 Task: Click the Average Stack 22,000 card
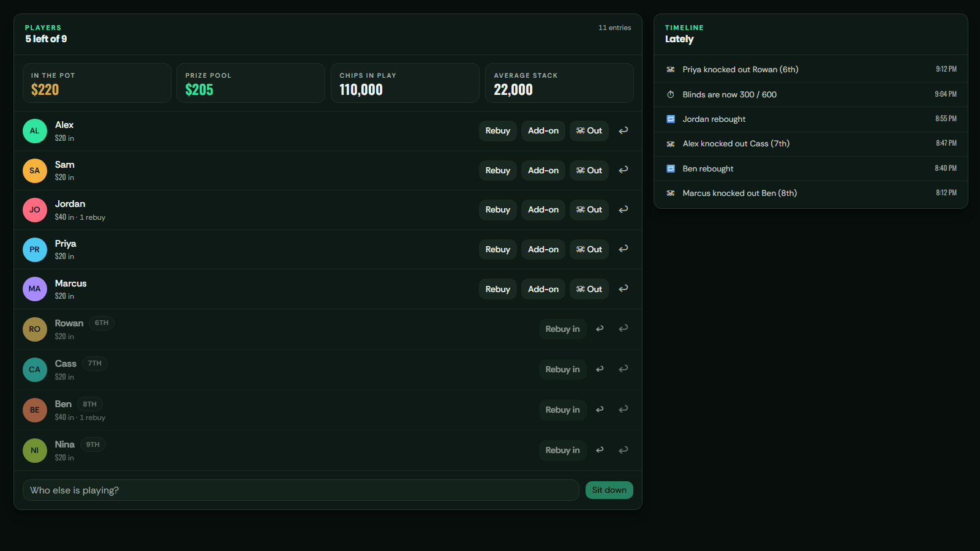(559, 83)
